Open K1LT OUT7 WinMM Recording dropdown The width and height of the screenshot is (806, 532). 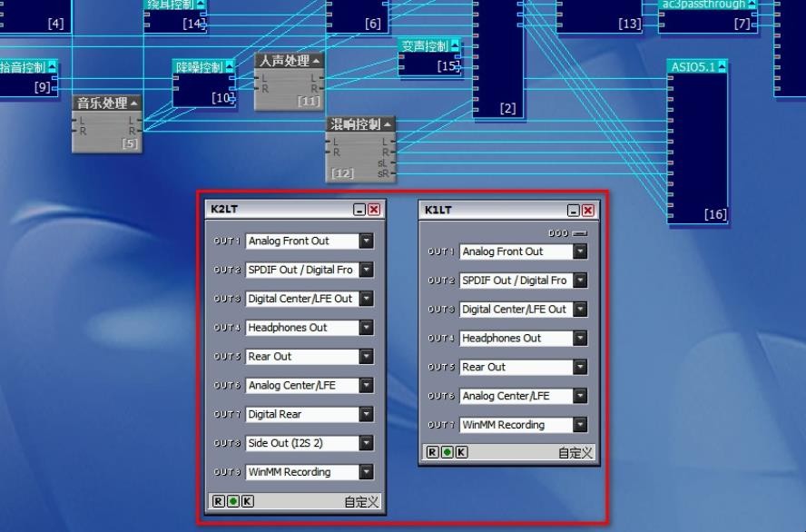coord(580,425)
